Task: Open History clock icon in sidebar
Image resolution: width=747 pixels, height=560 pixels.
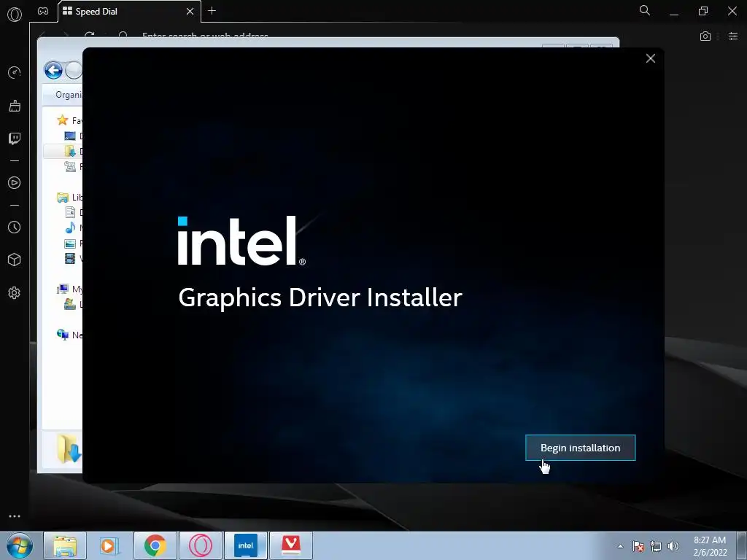Action: pos(15,227)
